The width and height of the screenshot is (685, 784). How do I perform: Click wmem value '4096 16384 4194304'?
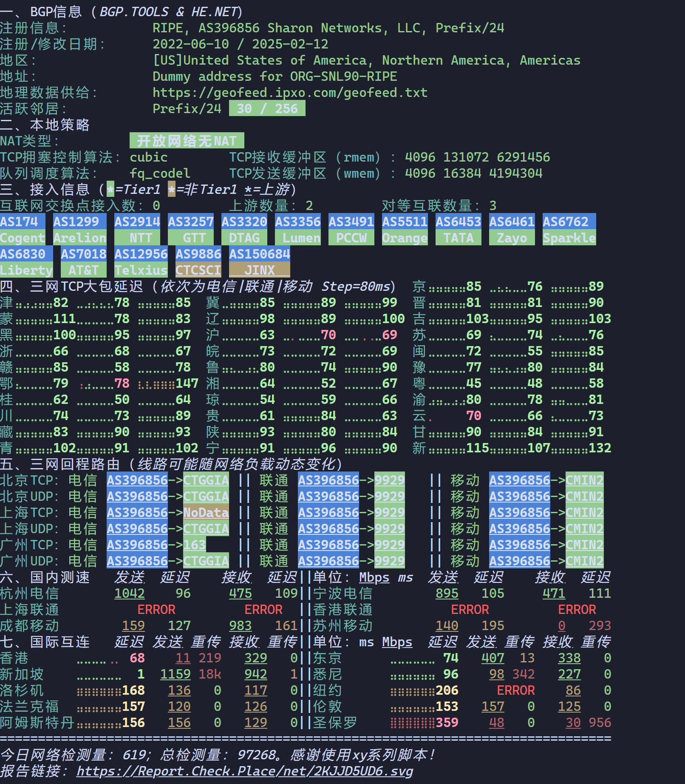(x=474, y=173)
